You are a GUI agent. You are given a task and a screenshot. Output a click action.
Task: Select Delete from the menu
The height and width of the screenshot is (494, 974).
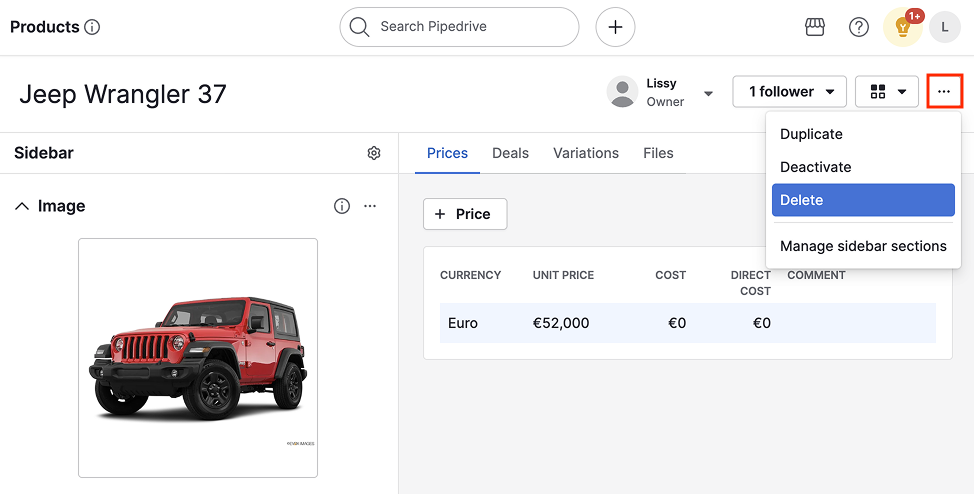pos(863,200)
